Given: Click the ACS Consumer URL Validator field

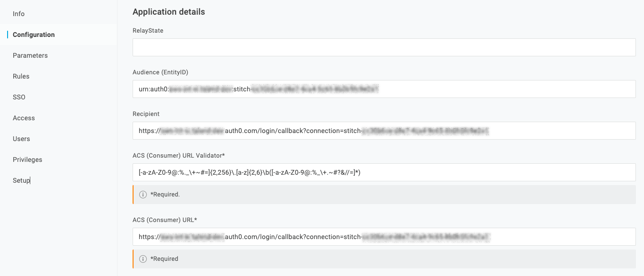Looking at the screenshot, I should click(384, 172).
